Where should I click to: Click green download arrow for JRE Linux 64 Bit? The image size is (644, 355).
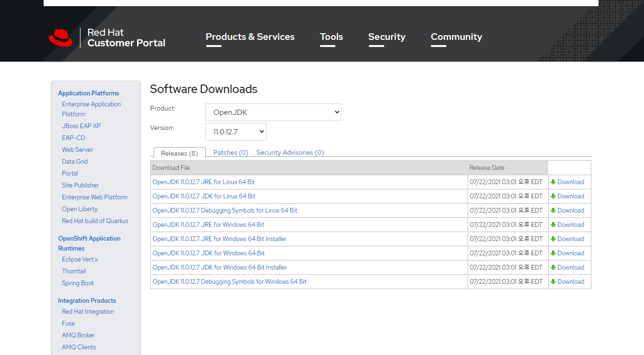553,182
